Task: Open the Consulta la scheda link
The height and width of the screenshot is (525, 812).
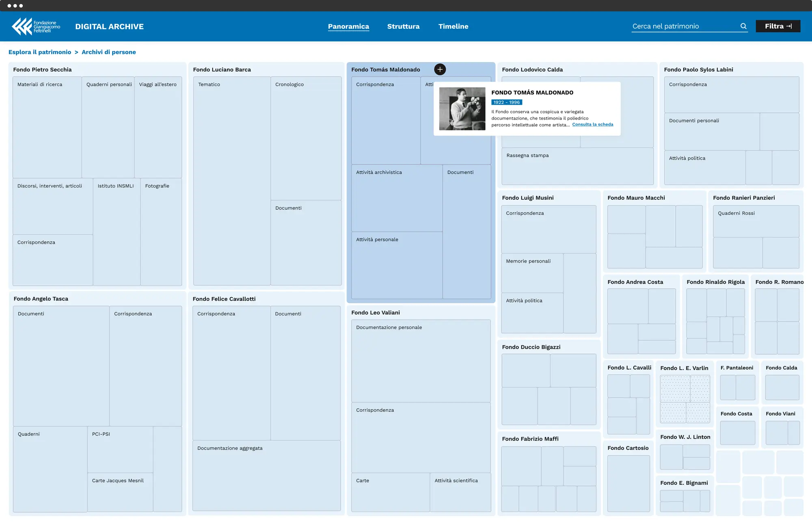Action: point(592,125)
